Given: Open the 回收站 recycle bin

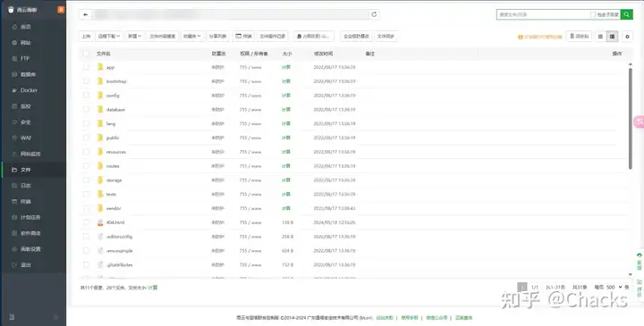Looking at the screenshot, I should [579, 36].
